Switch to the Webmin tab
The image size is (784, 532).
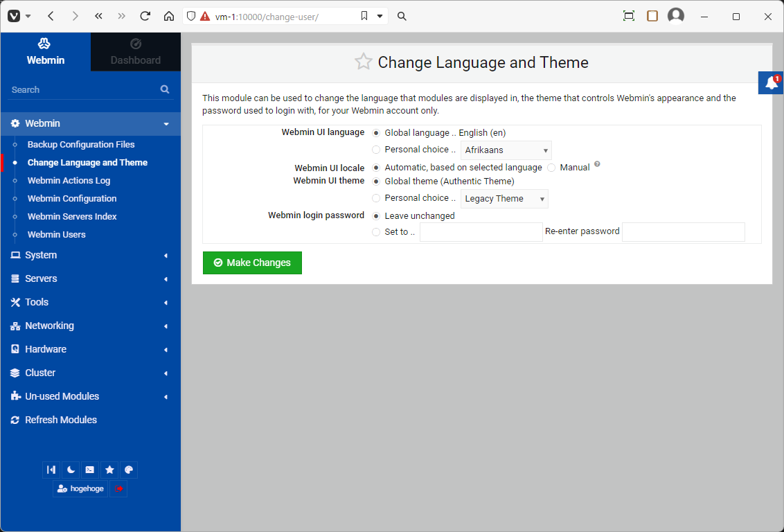click(x=46, y=51)
